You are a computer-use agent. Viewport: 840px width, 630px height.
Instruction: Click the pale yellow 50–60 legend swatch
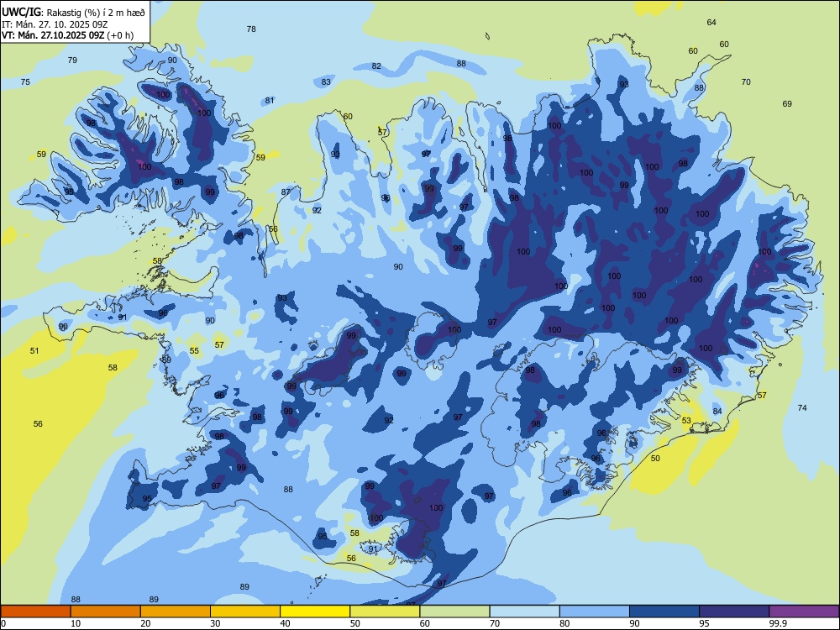pyautogui.click(x=385, y=612)
